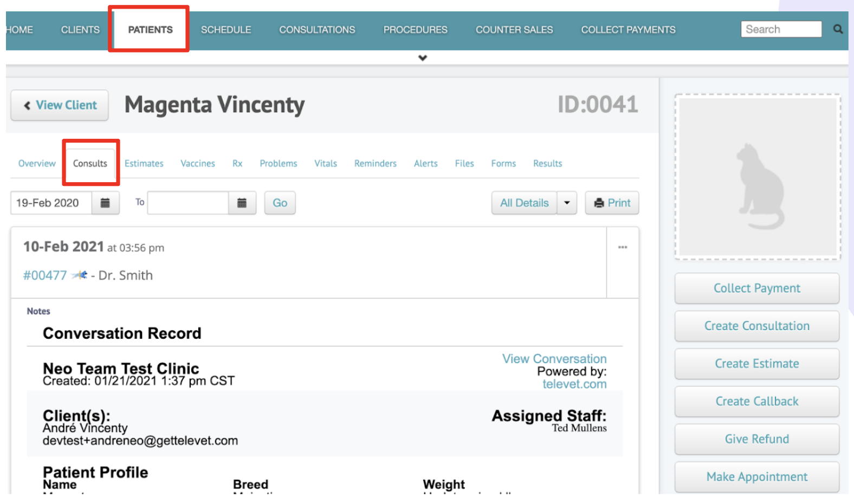Click the View Conversation link
This screenshot has width=854, height=504.
554,359
